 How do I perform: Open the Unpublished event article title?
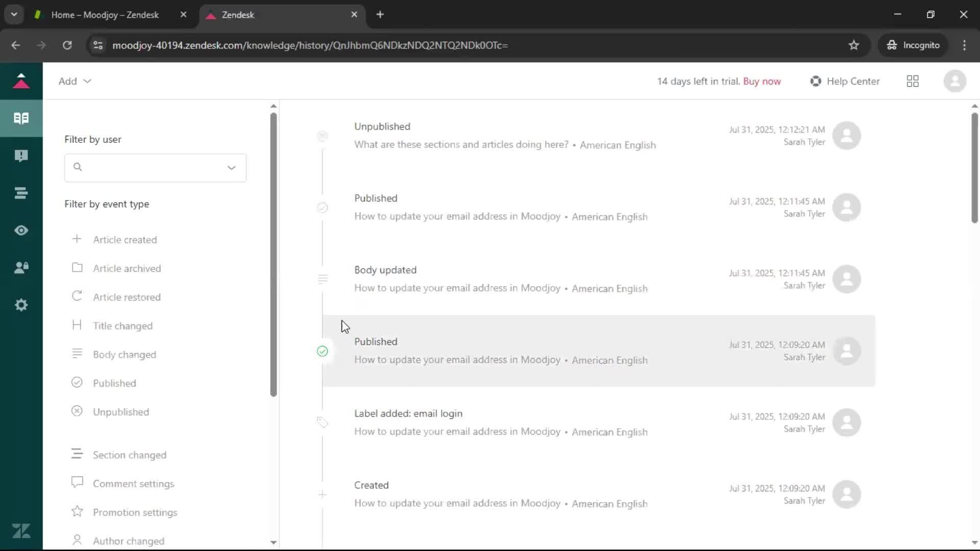(x=461, y=144)
